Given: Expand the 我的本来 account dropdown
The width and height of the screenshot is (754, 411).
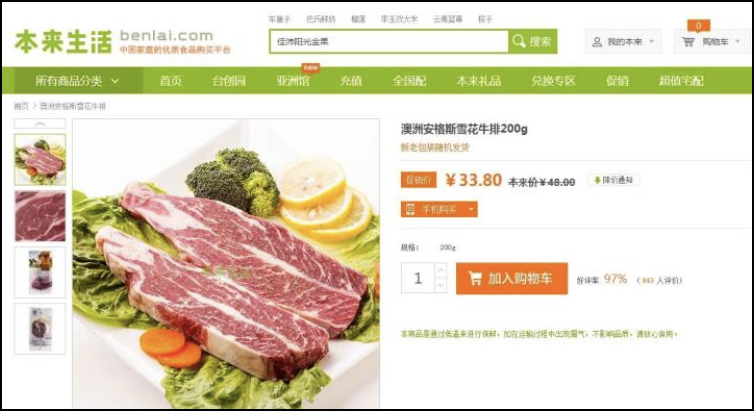Looking at the screenshot, I should pos(652,41).
